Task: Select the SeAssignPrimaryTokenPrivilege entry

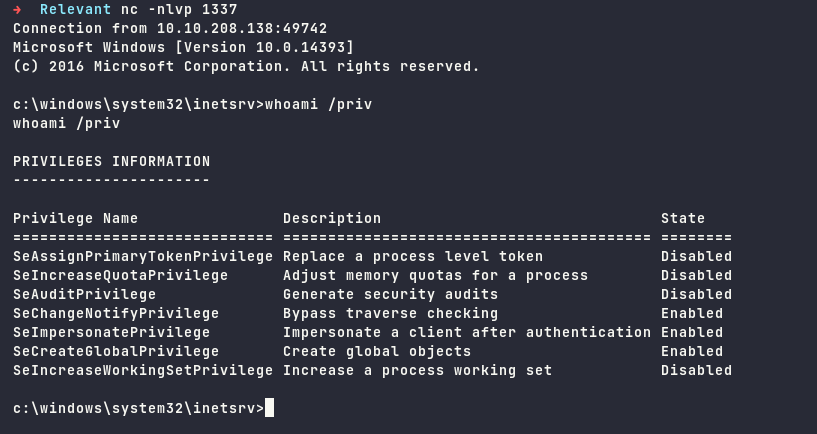Action: tap(142, 256)
